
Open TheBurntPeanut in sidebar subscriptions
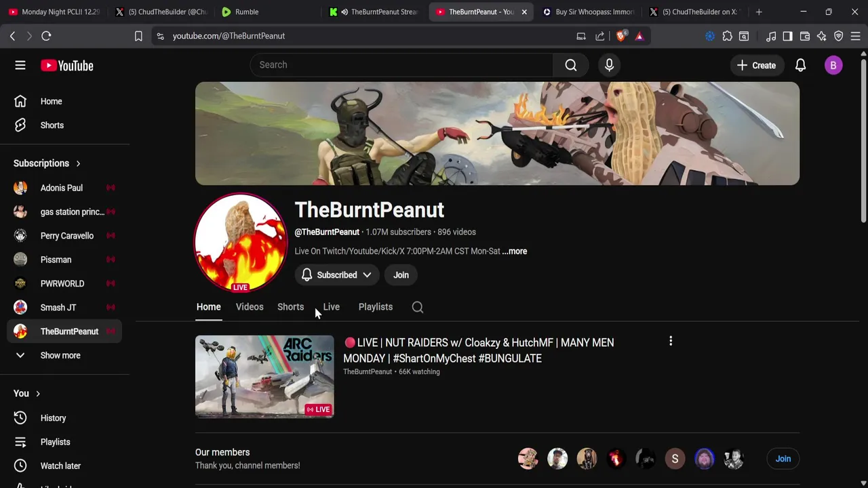(64, 331)
